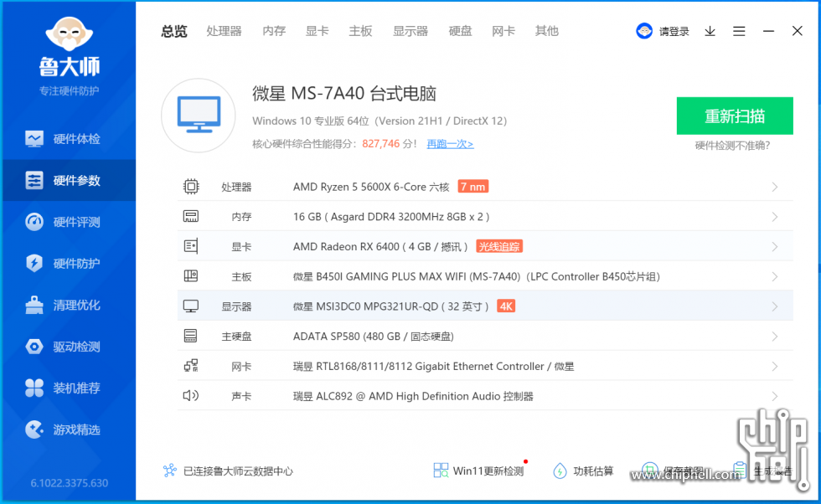Click the 硬件防护 shield icon
821x504 pixels.
34,263
